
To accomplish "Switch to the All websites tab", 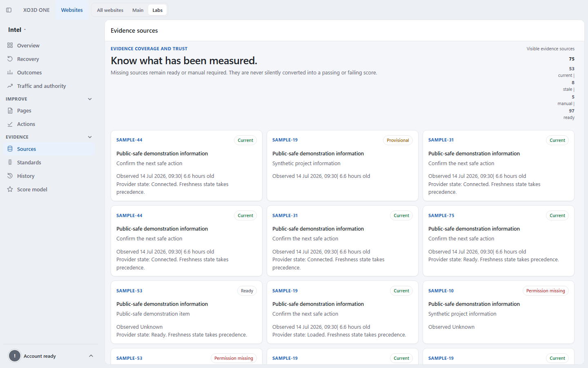I will 110,10.
